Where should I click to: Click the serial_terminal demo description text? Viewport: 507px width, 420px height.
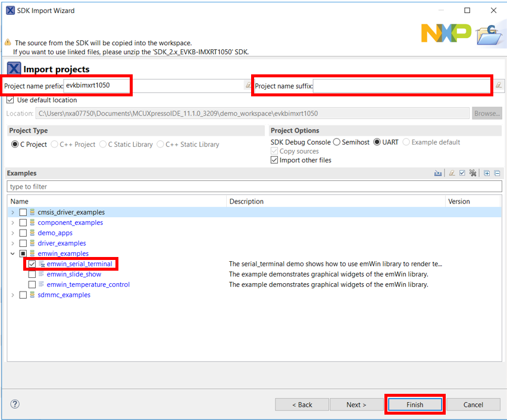335,264
